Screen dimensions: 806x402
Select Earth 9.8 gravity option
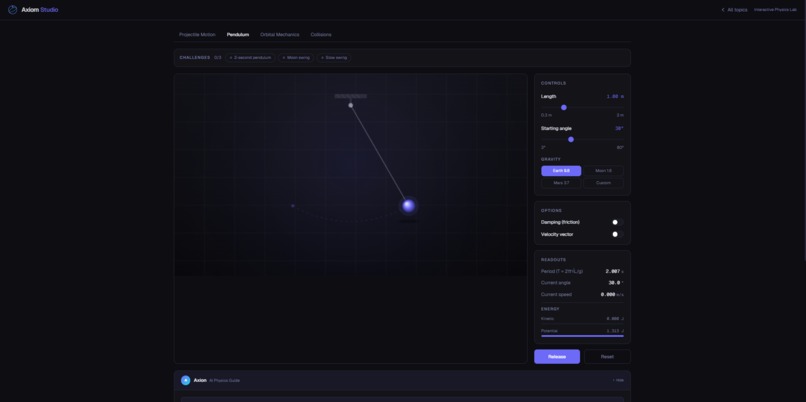pyautogui.click(x=561, y=171)
